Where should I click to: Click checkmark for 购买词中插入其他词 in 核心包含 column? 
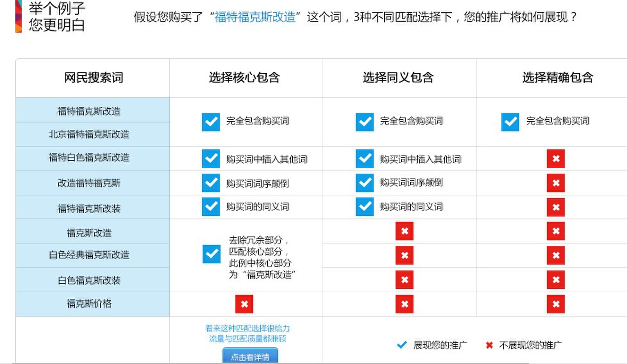[x=211, y=159]
